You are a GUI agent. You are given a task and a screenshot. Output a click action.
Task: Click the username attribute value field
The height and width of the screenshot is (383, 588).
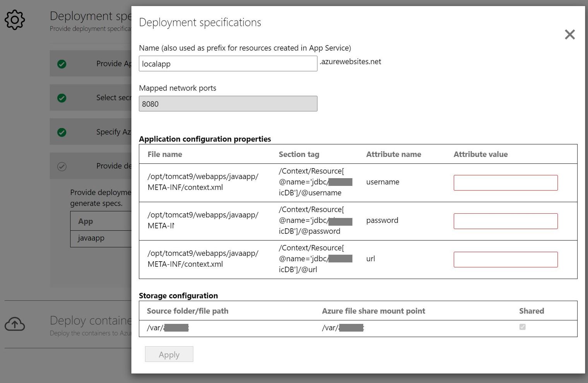[505, 182]
